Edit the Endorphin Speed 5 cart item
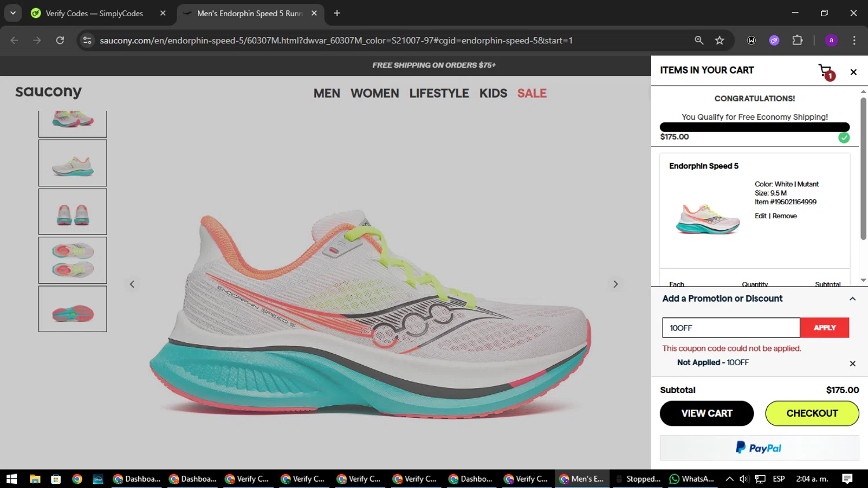 pyautogui.click(x=760, y=216)
